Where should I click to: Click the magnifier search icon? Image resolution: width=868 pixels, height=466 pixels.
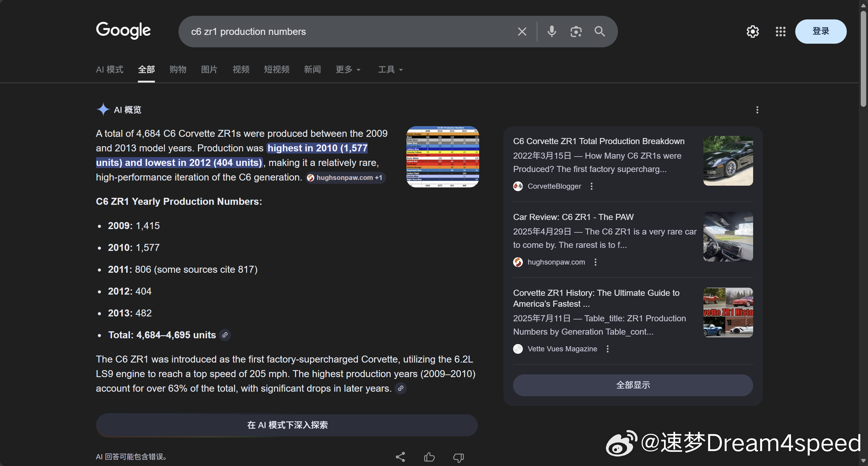coord(600,32)
